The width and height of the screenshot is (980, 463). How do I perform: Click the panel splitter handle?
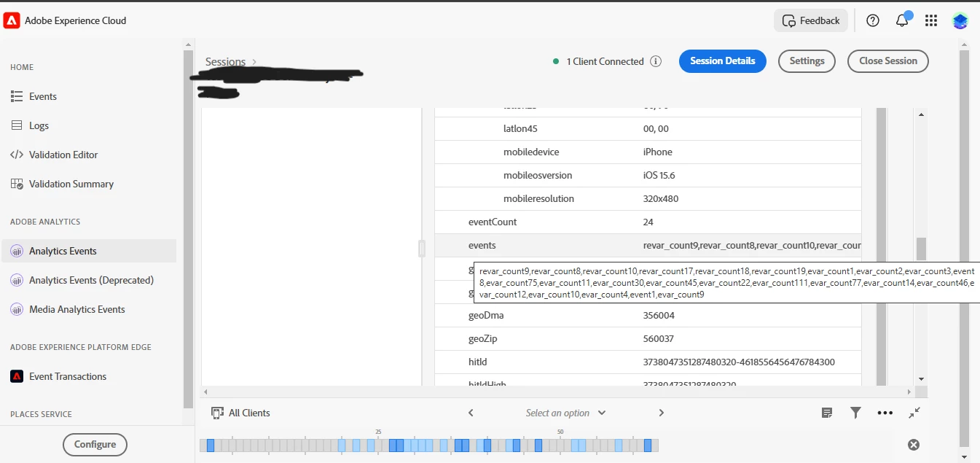click(x=421, y=249)
